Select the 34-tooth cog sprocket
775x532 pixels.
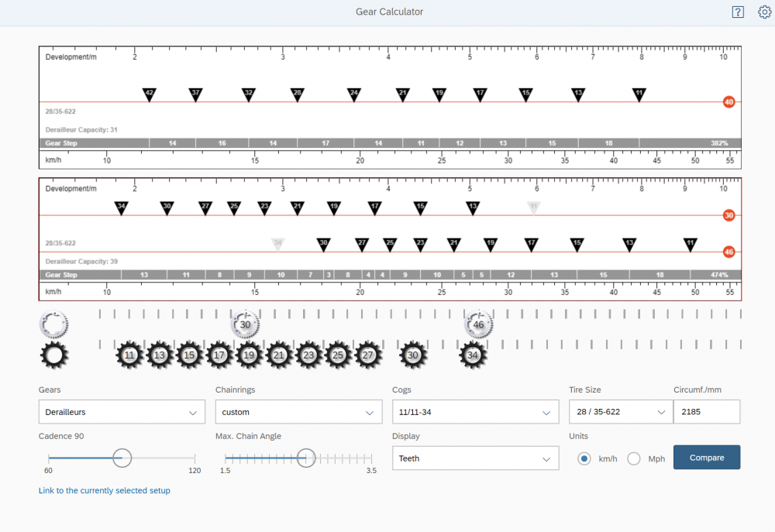tap(473, 355)
